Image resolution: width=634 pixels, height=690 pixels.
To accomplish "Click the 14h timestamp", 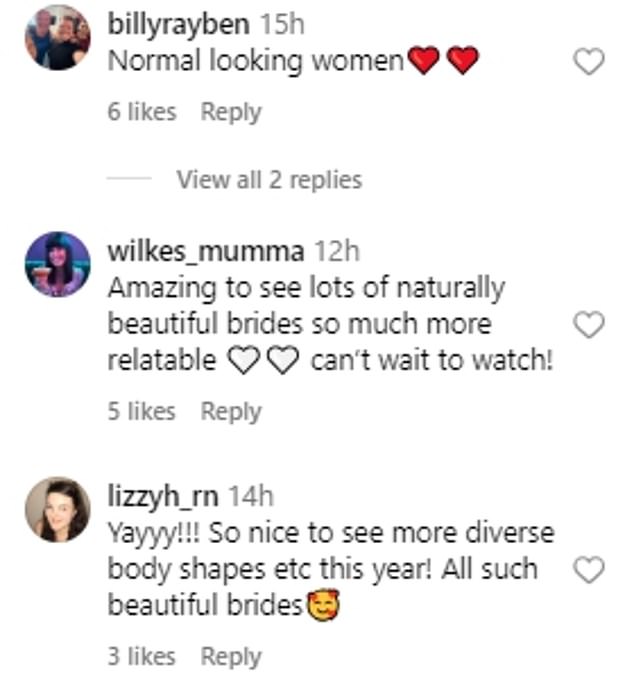I will click(251, 495).
